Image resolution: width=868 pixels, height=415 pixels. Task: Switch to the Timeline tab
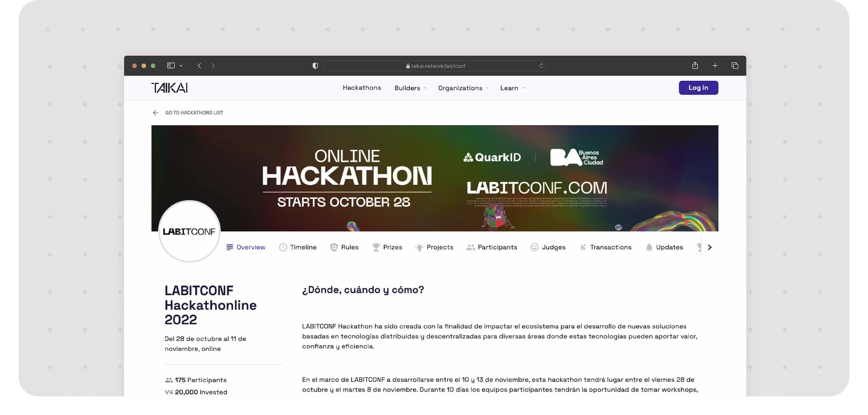point(298,247)
